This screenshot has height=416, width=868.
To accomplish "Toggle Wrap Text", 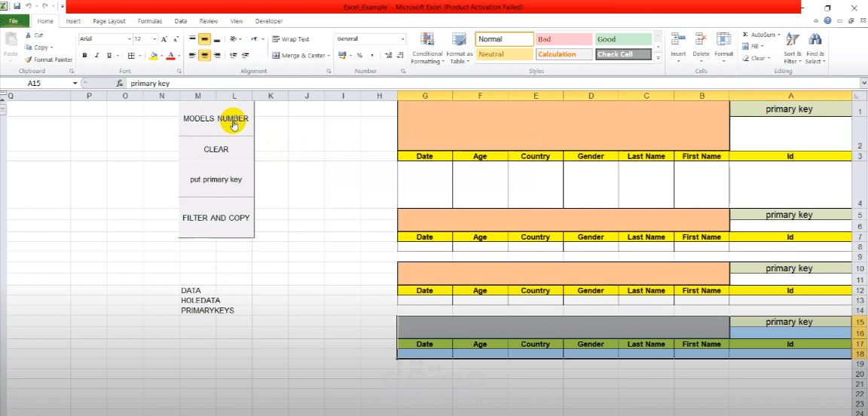I will point(291,39).
